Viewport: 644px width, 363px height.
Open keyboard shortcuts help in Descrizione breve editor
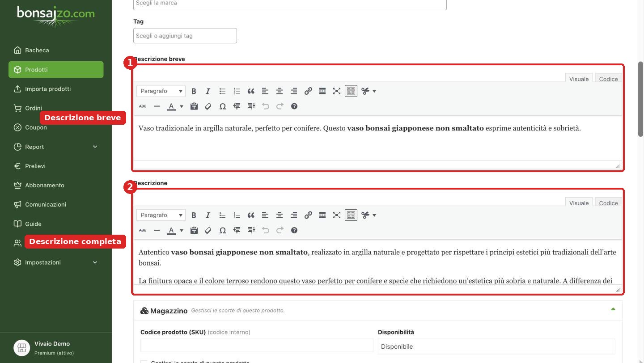click(x=294, y=106)
